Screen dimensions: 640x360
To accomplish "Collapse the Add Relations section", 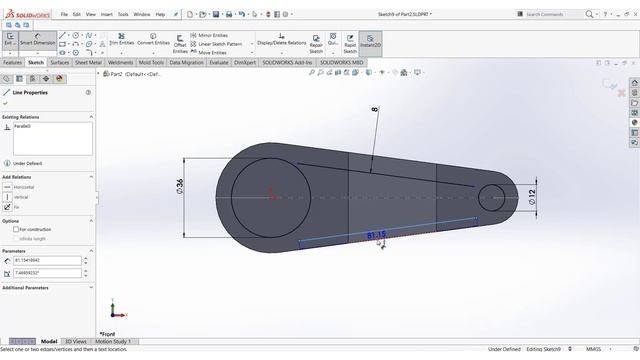I will tap(91, 177).
